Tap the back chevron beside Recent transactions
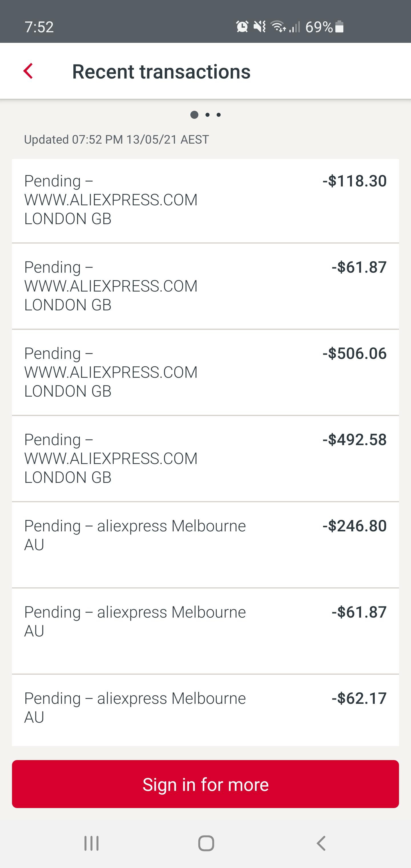Screen dimensions: 411x868 tap(28, 71)
